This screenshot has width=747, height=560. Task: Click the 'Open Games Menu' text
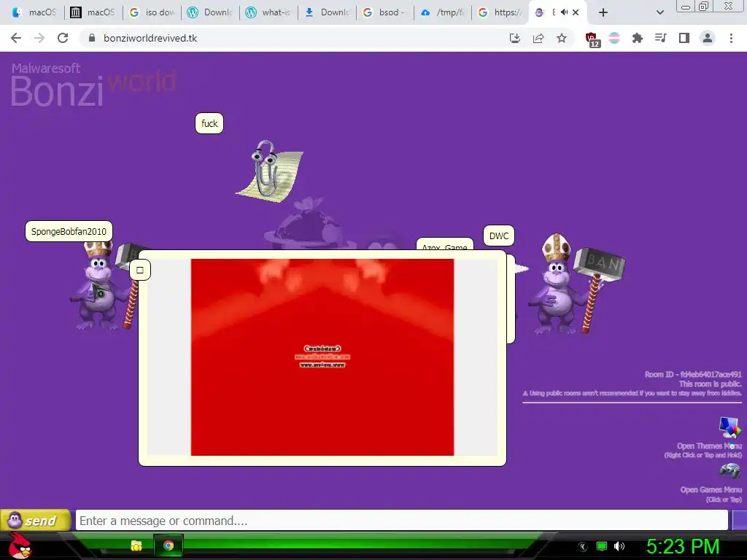coord(711,489)
